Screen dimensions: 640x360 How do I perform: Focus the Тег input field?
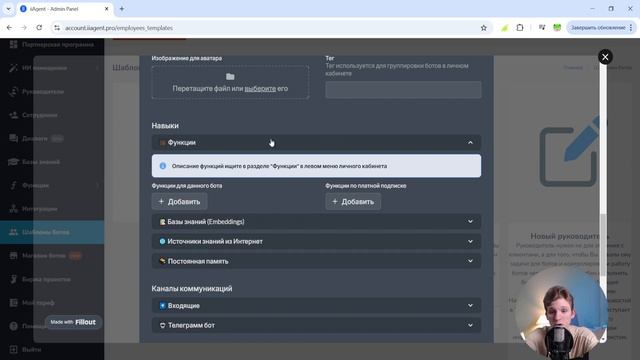(403, 89)
